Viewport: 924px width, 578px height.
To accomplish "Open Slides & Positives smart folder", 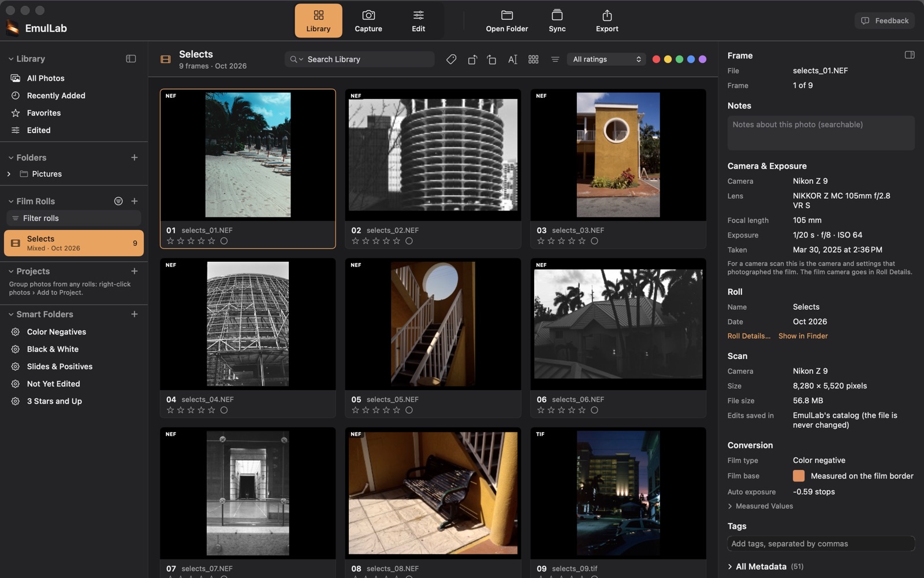I will 74,366.
